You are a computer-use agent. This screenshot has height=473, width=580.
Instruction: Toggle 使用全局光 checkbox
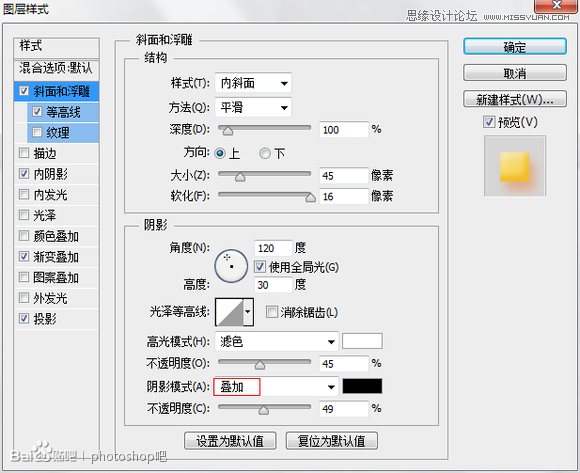pyautogui.click(x=260, y=267)
